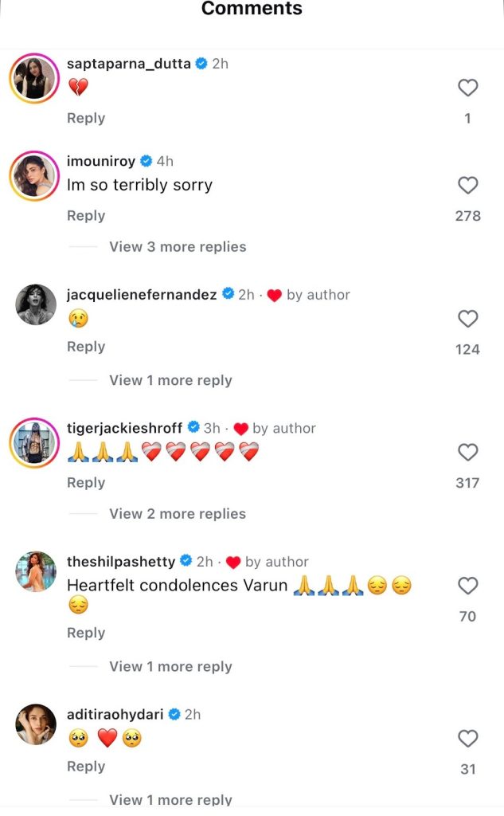Tap heart icon on imouniroy's comment
The width and height of the screenshot is (504, 816).
click(467, 186)
